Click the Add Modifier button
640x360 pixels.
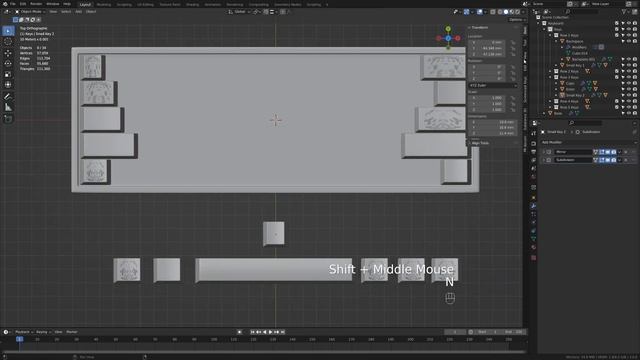[x=588, y=142]
